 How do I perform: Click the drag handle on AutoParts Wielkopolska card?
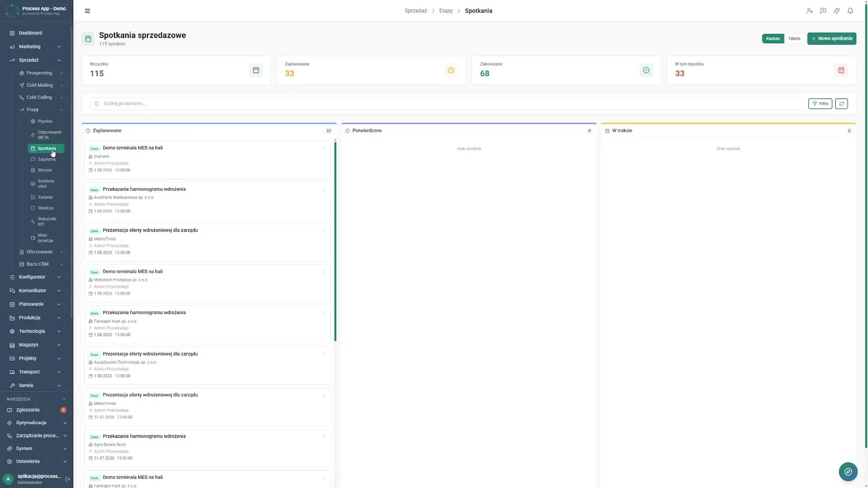[324, 190]
